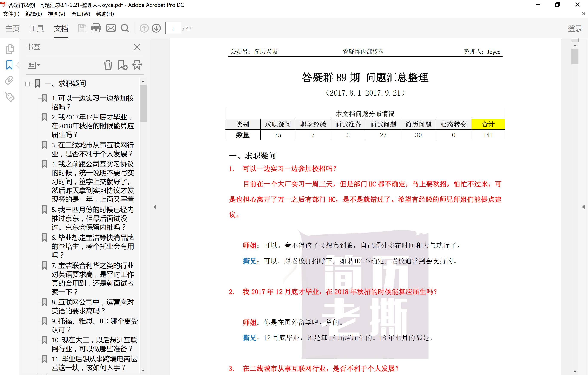Open bookmark 1. 可以一边实习一边参加校招吗

pyautogui.click(x=93, y=102)
